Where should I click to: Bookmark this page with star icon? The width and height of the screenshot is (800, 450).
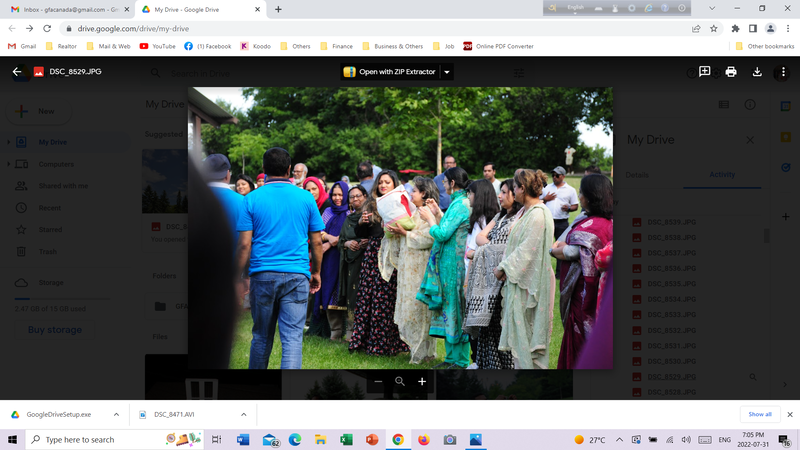click(x=714, y=29)
